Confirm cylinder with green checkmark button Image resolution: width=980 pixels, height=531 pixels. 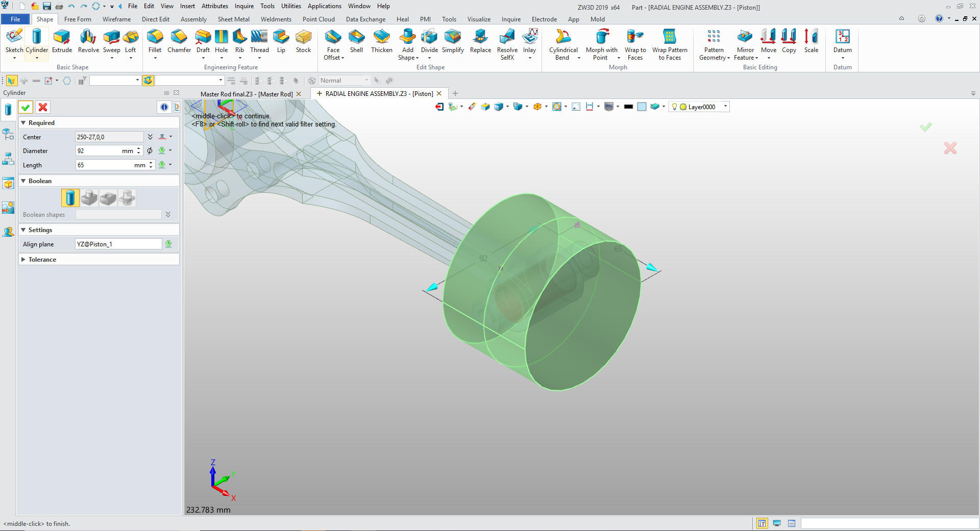pyautogui.click(x=26, y=107)
